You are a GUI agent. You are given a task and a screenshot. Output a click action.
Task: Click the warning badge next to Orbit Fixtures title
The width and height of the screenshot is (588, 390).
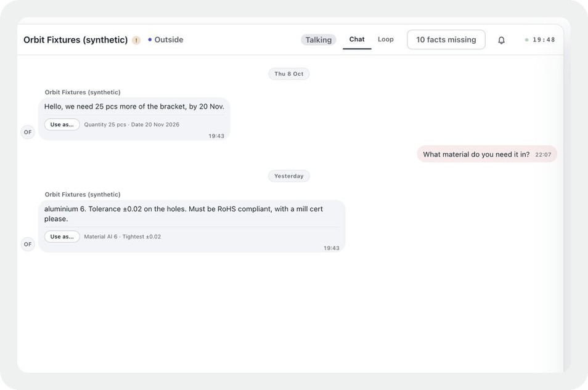(x=136, y=40)
